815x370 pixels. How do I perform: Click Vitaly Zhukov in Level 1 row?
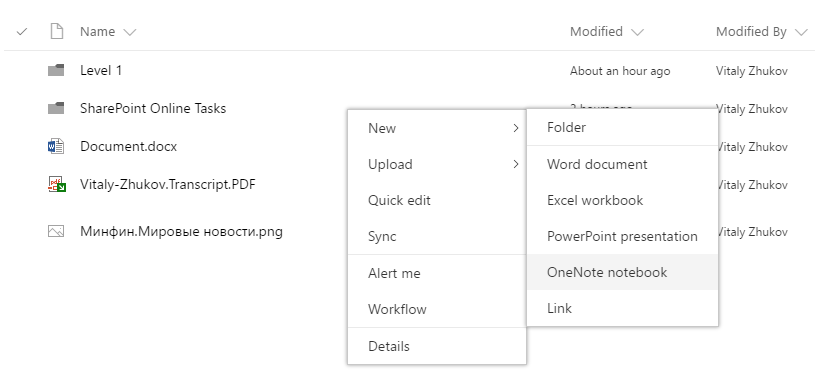752,71
